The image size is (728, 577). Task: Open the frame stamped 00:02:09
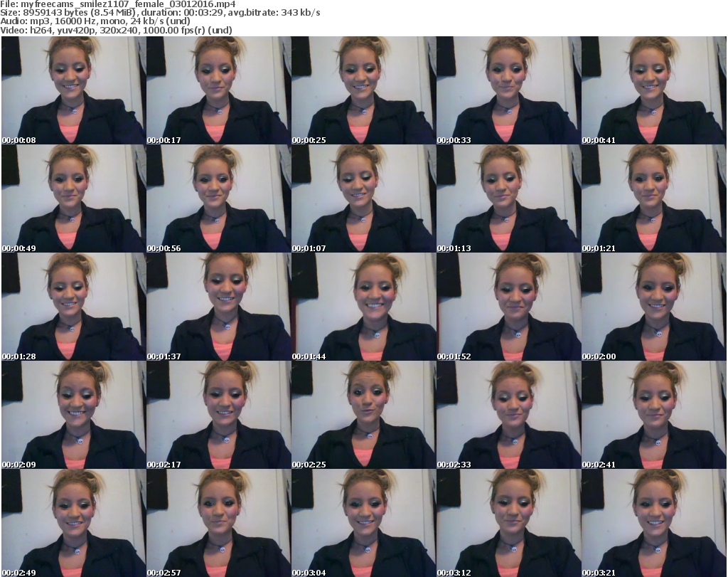click(x=73, y=415)
